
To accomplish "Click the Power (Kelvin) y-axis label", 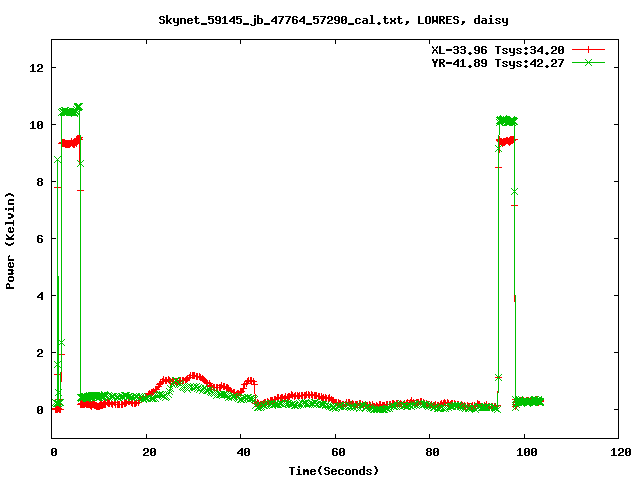I will coord(10,241).
